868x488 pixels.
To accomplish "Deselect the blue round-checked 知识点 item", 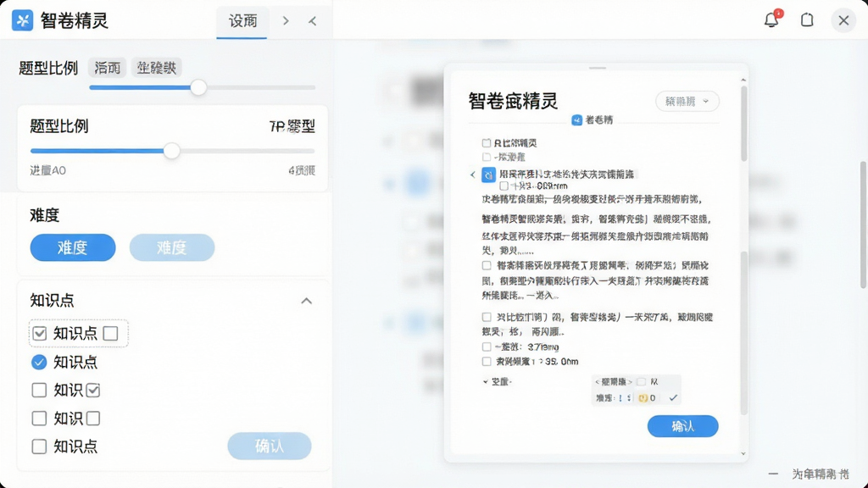I will click(x=39, y=363).
